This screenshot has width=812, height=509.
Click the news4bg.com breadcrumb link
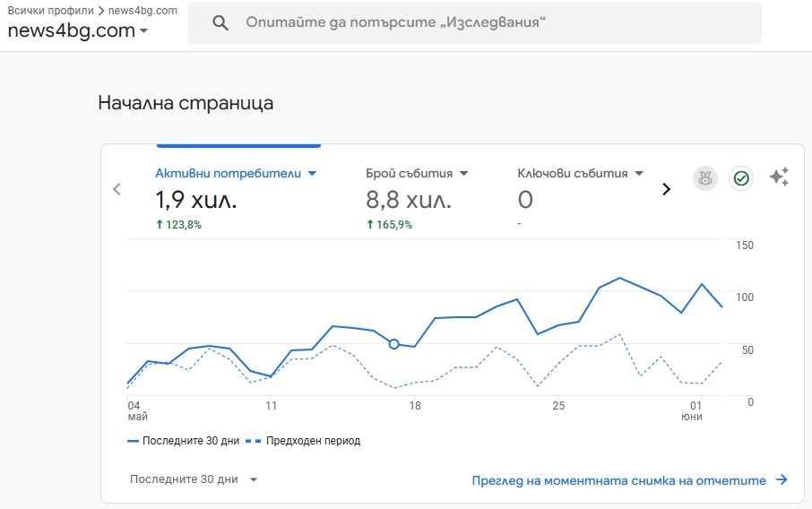click(x=143, y=11)
